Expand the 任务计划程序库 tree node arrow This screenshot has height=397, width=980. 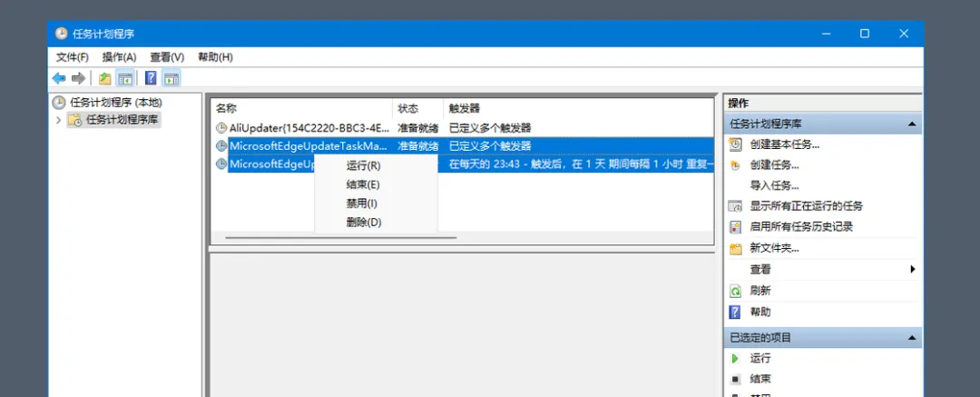click(59, 120)
